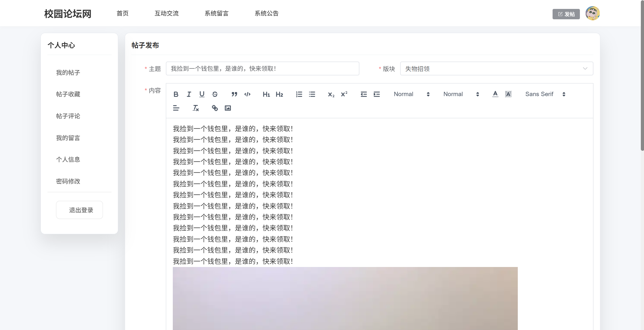This screenshot has width=644, height=330.
Task: Apply strikethrough to selected text
Action: pyautogui.click(x=215, y=94)
